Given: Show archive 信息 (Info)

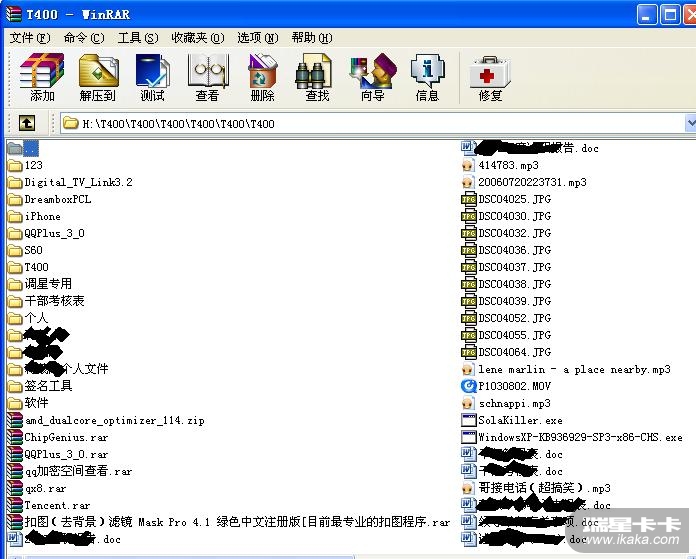Looking at the screenshot, I should [427, 77].
